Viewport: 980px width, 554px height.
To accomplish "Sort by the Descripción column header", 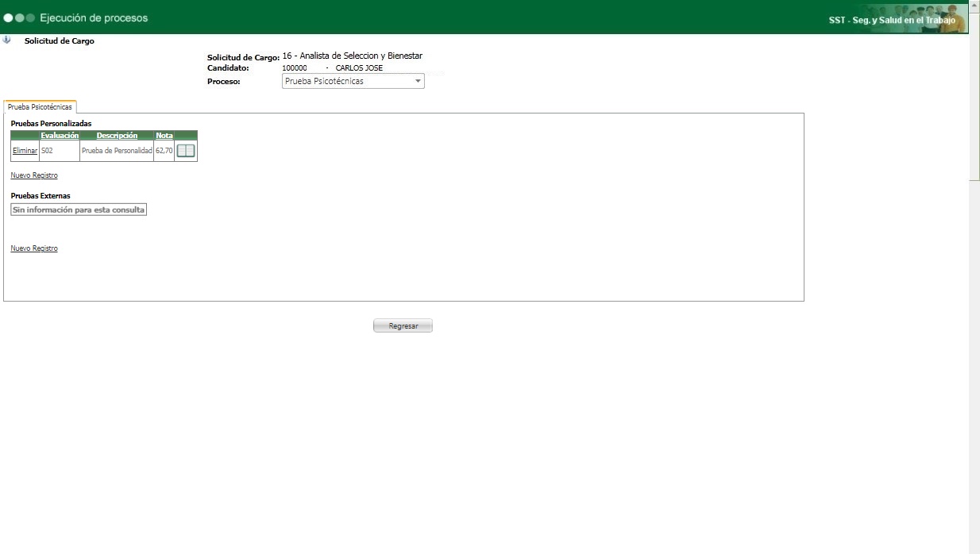I will [117, 136].
